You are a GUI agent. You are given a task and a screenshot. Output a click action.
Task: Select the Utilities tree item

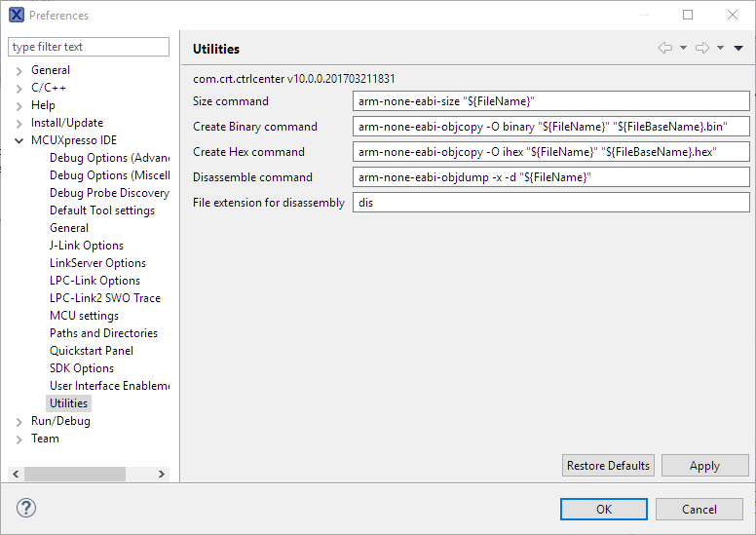[x=68, y=403]
